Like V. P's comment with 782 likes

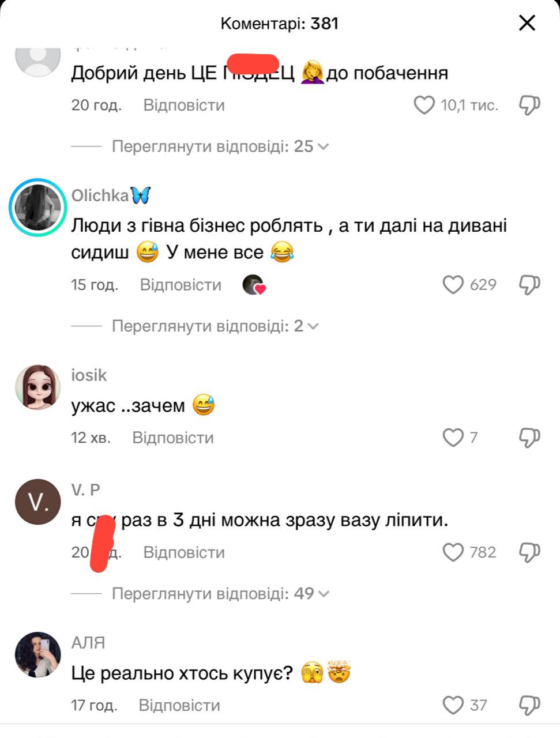(453, 552)
